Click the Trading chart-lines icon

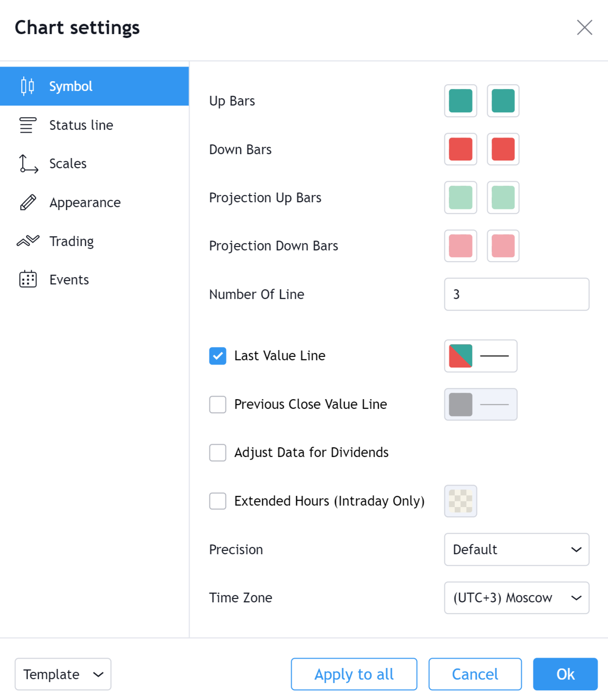tap(28, 241)
